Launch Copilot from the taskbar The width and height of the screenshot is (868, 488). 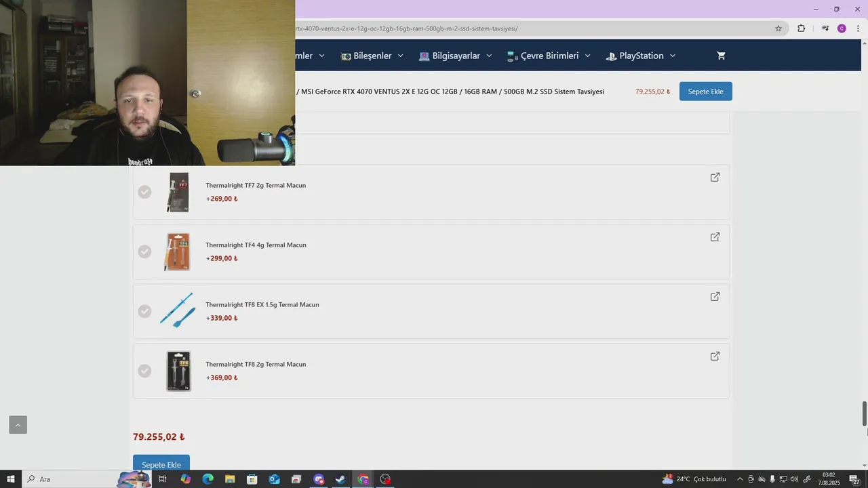[x=185, y=479]
